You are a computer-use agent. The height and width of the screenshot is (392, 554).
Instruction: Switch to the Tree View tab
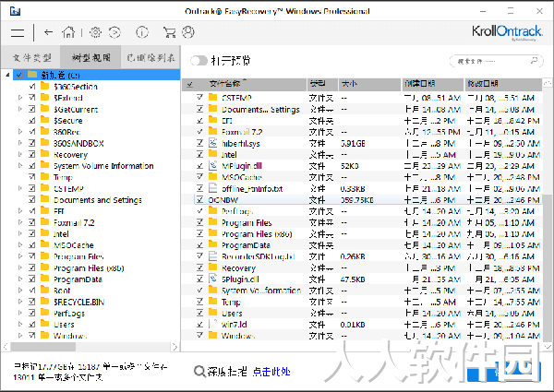(x=90, y=57)
